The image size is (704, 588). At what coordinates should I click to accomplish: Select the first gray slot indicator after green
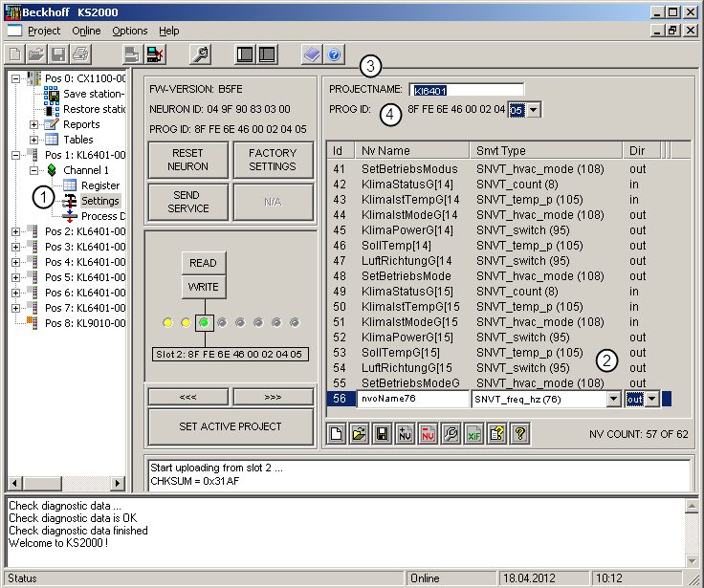click(222, 322)
